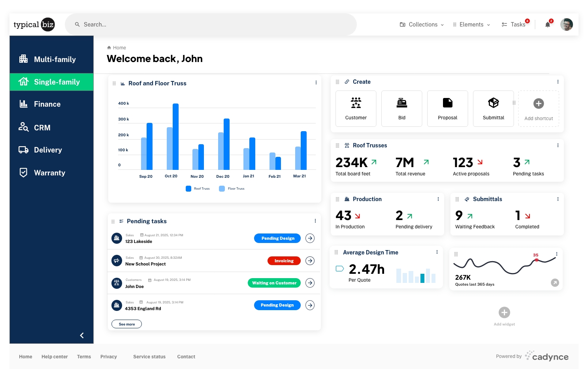Open the Pending tasks options menu
Image resolution: width=588 pixels, height=369 pixels.
[x=315, y=221]
